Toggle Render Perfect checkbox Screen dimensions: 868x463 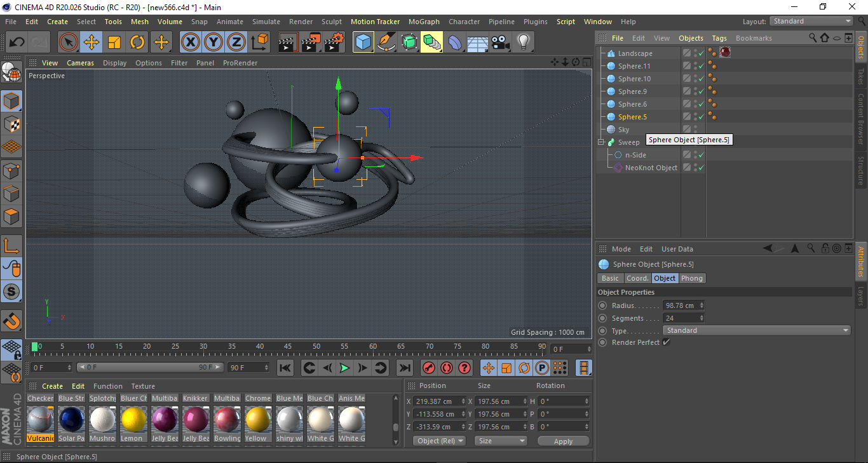tap(666, 342)
